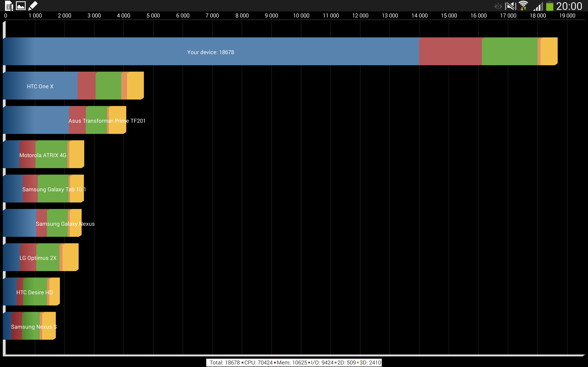Tap the document notification icon in status bar
The width and height of the screenshot is (588, 367).
click(9, 6)
